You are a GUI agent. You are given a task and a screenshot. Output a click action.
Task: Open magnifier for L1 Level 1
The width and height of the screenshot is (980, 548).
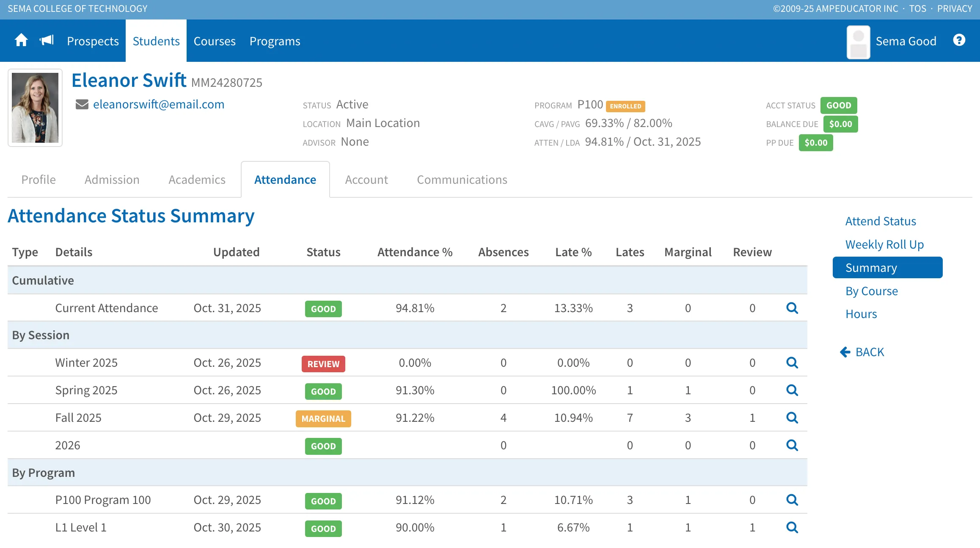[x=792, y=527]
